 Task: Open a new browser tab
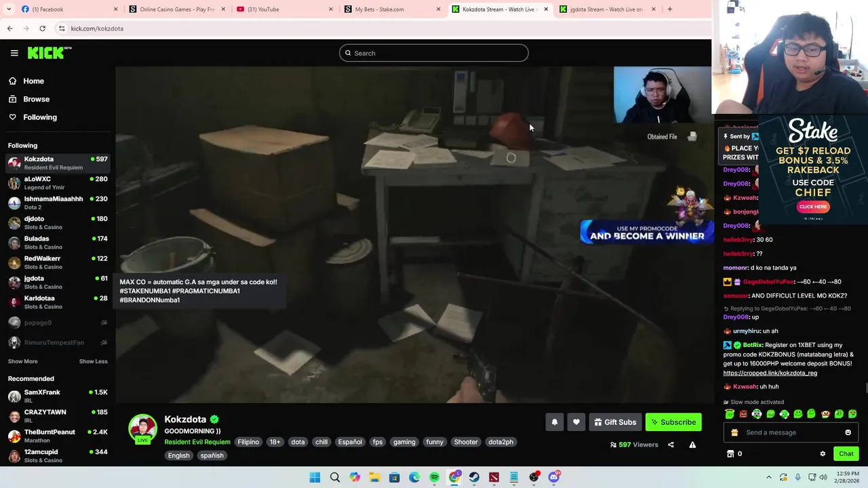click(x=669, y=9)
